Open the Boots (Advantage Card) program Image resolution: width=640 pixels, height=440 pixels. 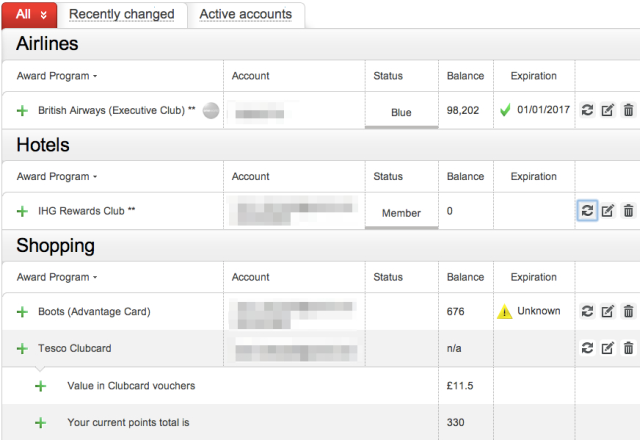tap(94, 311)
